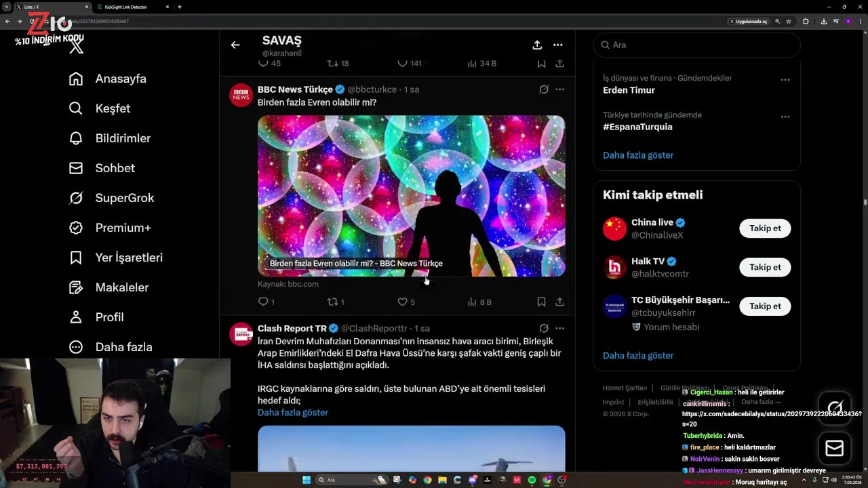This screenshot has width=868, height=488.
Task: Open the browser extensions puzzle icon
Action: 806,21
